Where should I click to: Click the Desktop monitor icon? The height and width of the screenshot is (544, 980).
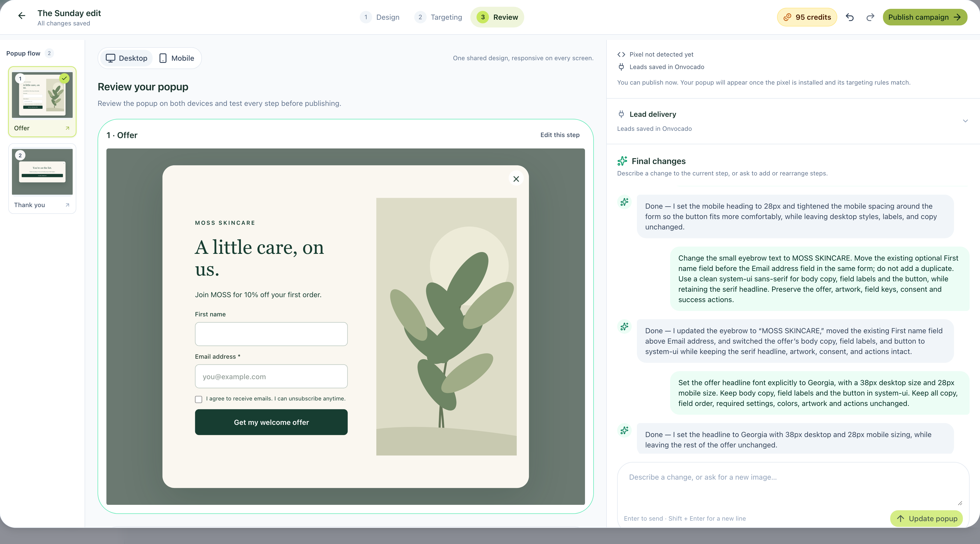click(110, 58)
